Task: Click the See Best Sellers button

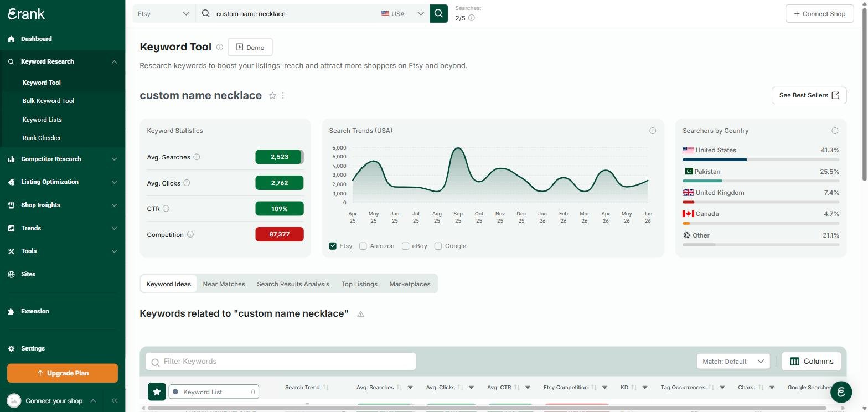Action: click(809, 95)
